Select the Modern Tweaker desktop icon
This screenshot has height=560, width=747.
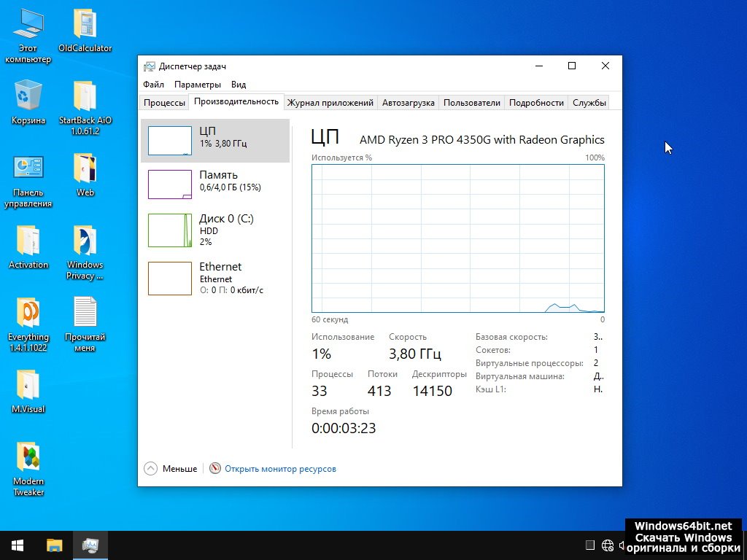pos(28,467)
